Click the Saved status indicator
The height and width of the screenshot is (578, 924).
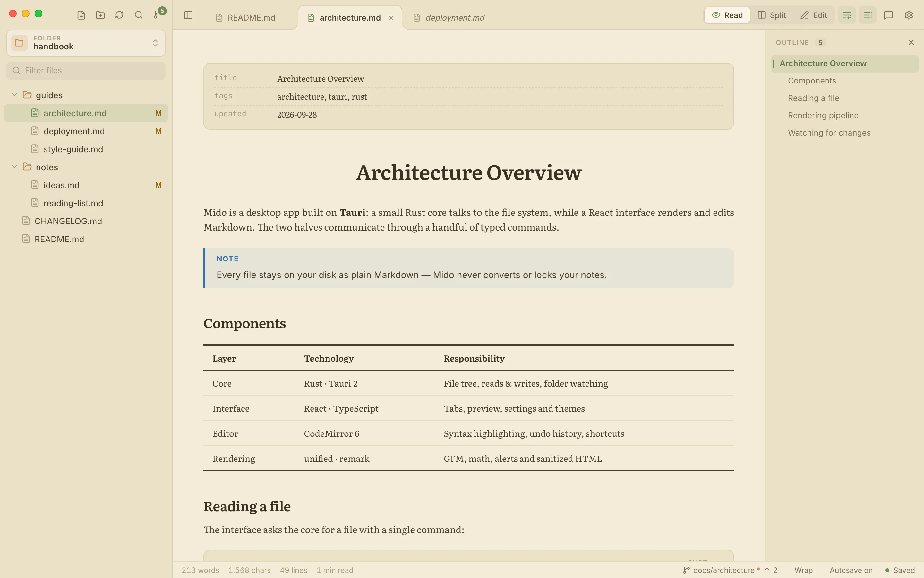[x=900, y=570]
